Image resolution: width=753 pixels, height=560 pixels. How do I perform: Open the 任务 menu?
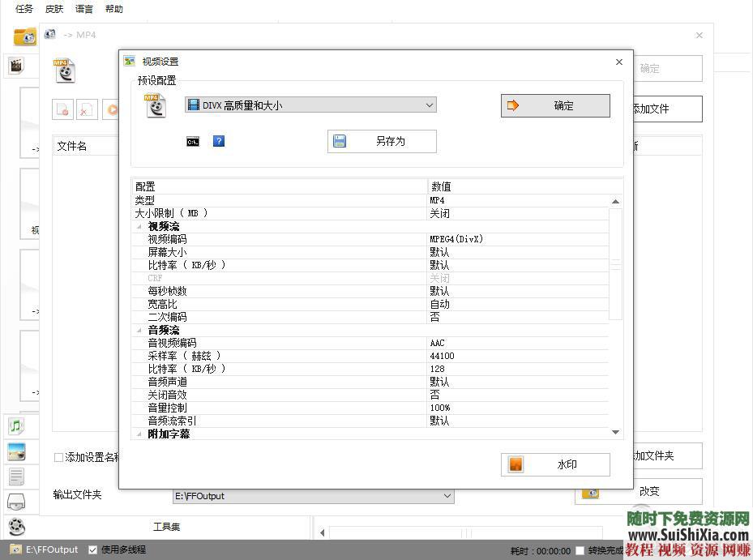point(23,9)
